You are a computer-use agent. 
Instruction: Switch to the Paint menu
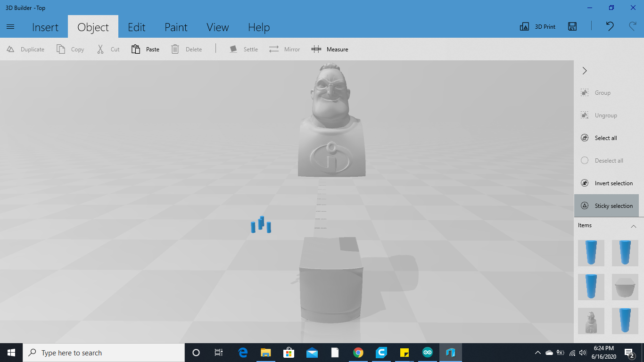pos(176,27)
